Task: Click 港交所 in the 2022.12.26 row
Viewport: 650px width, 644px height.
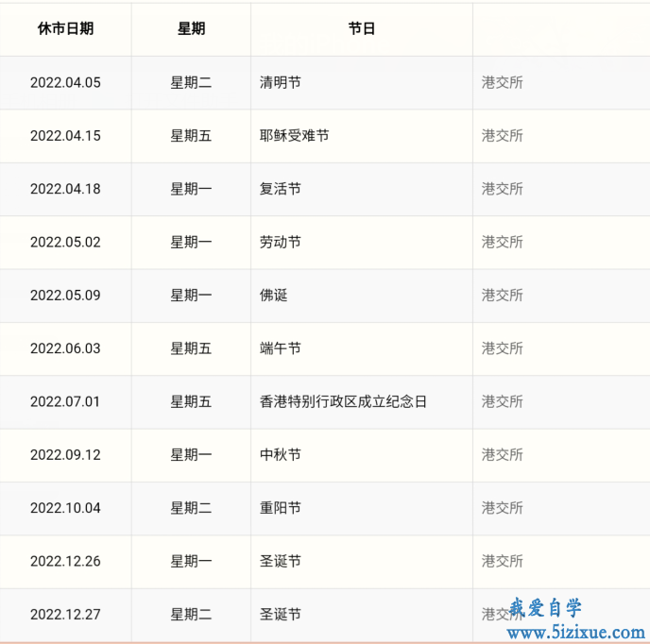Action: 503,561
